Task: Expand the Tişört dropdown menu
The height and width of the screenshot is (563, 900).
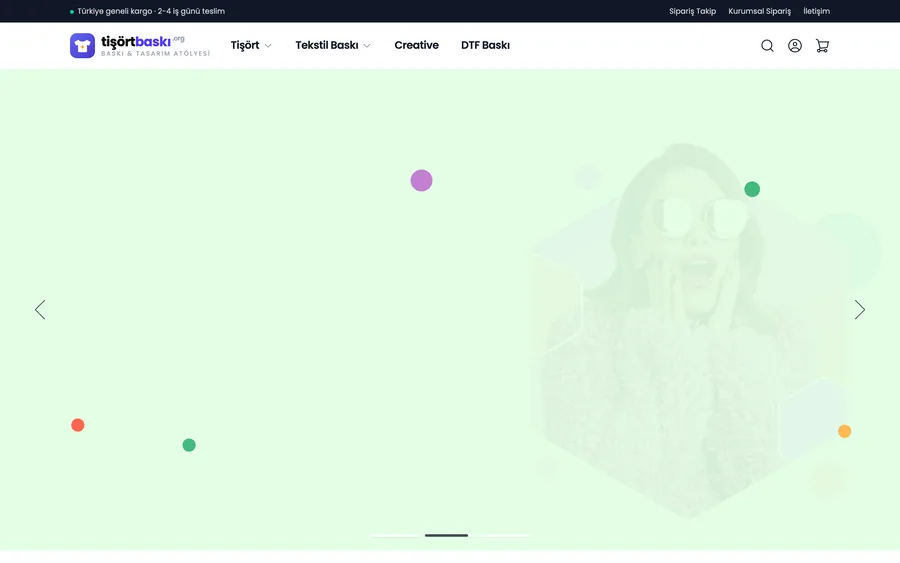Action: pyautogui.click(x=251, y=45)
